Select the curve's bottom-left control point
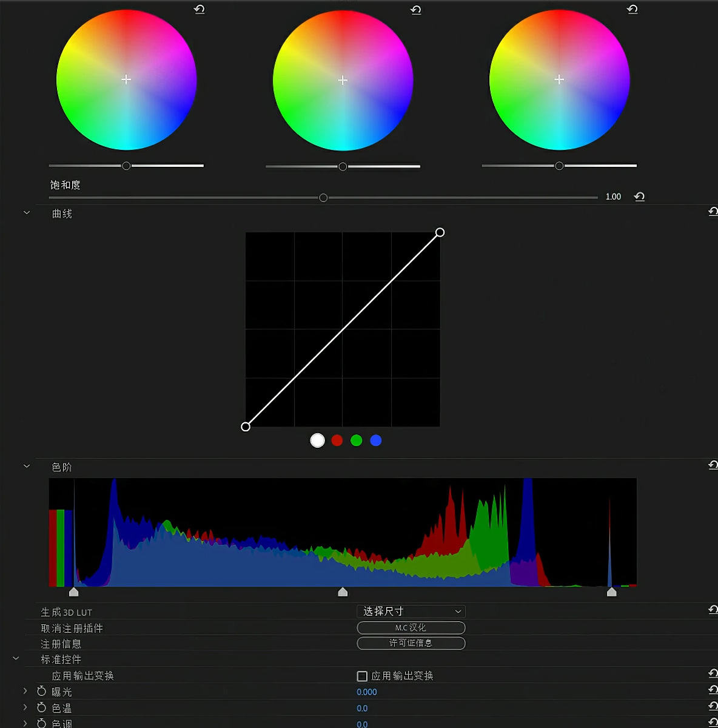This screenshot has width=718, height=728. point(246,426)
